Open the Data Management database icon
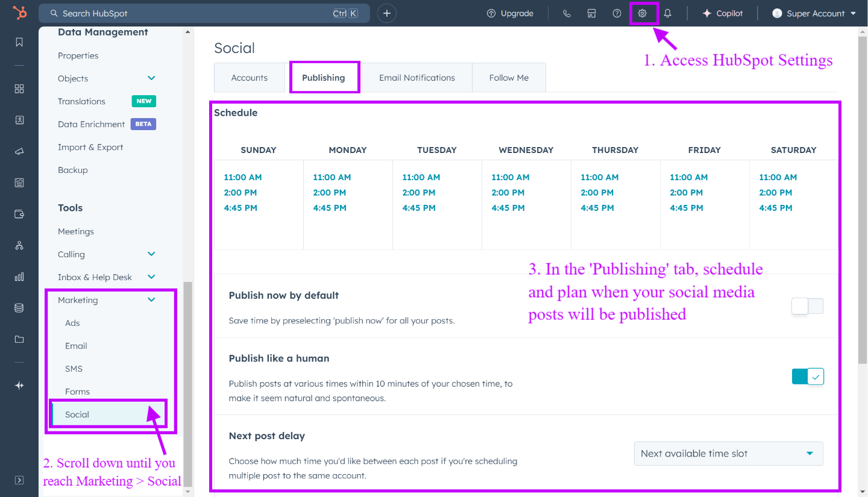The image size is (868, 497). click(19, 308)
